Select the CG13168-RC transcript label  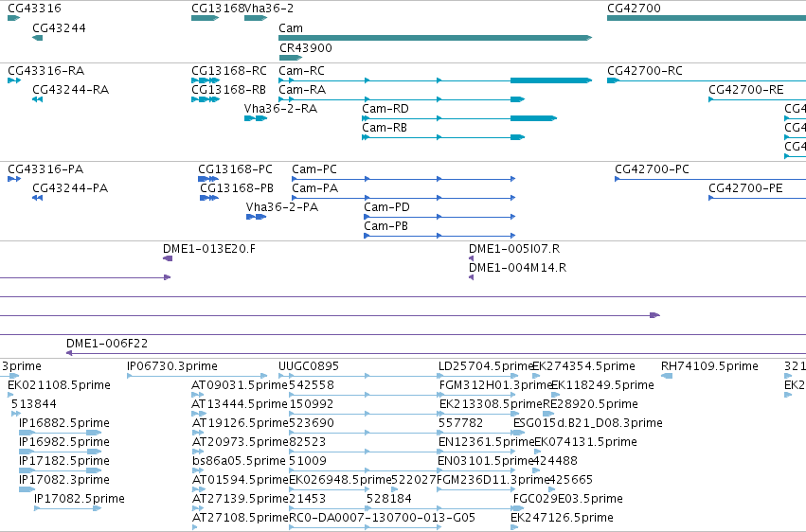229,71
